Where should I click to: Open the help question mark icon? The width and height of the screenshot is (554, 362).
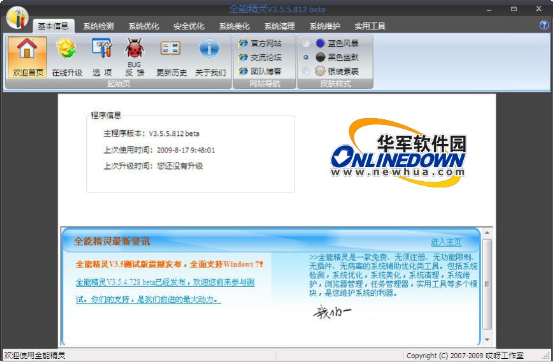click(x=544, y=25)
